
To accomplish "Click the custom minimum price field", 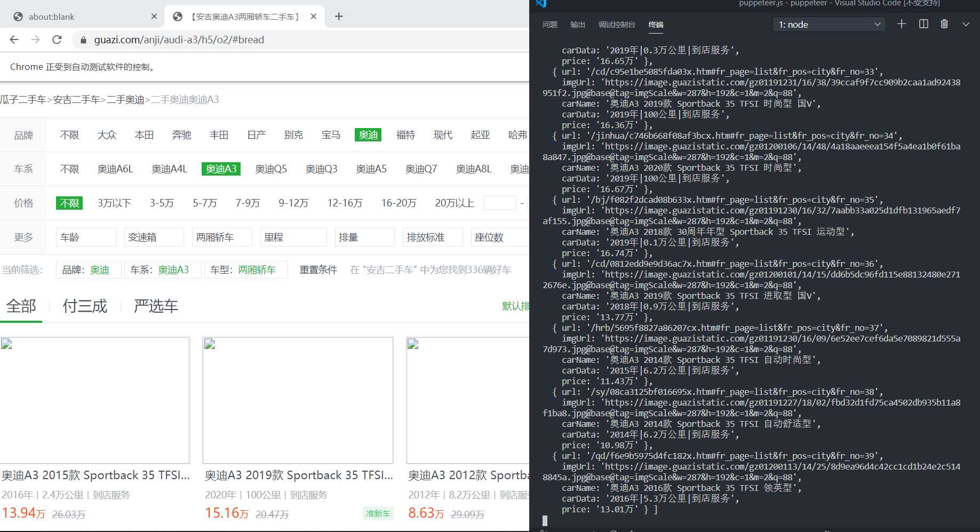I will click(x=500, y=203).
